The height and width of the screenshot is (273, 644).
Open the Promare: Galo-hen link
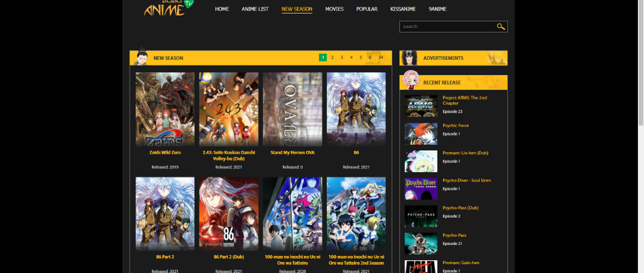click(461, 263)
